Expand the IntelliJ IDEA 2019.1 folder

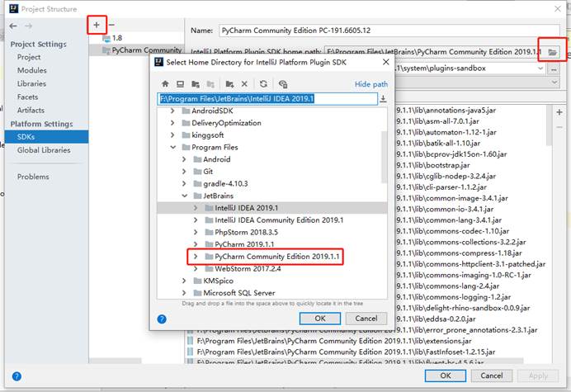point(196,208)
